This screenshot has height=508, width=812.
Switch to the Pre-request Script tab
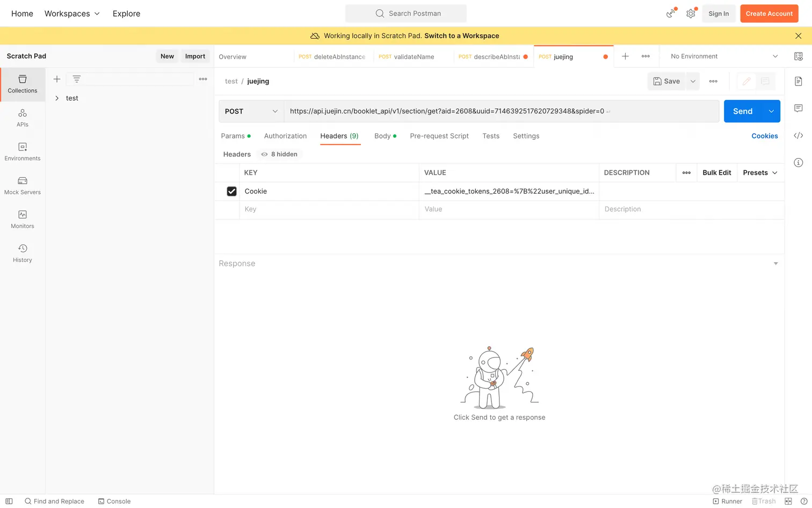tap(439, 136)
